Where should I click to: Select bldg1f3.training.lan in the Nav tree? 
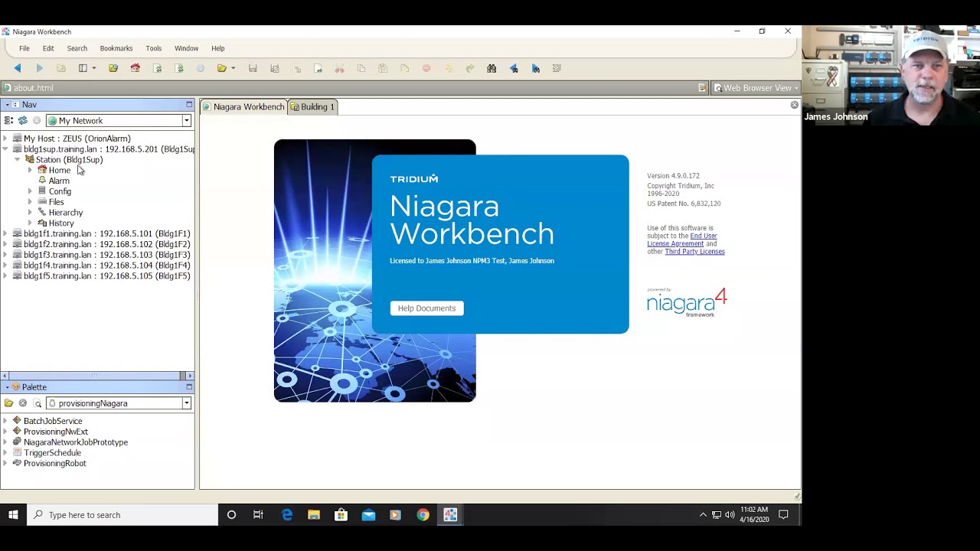[107, 255]
